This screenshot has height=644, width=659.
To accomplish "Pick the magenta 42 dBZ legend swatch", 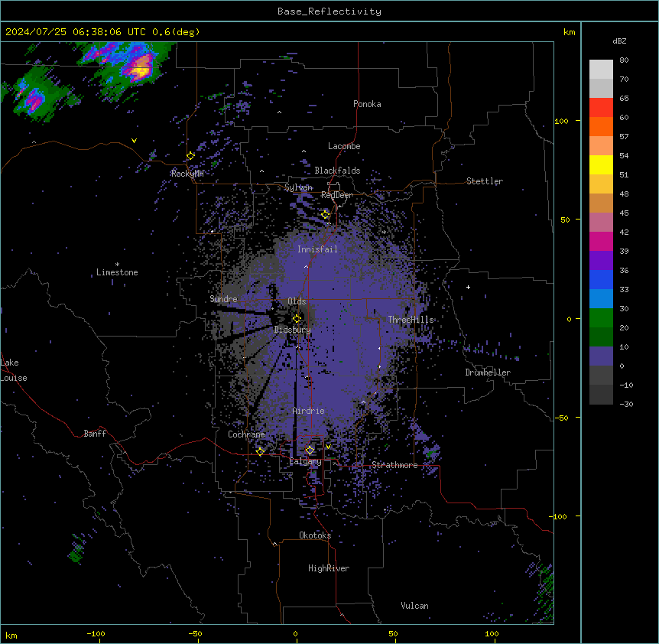I will (601, 241).
